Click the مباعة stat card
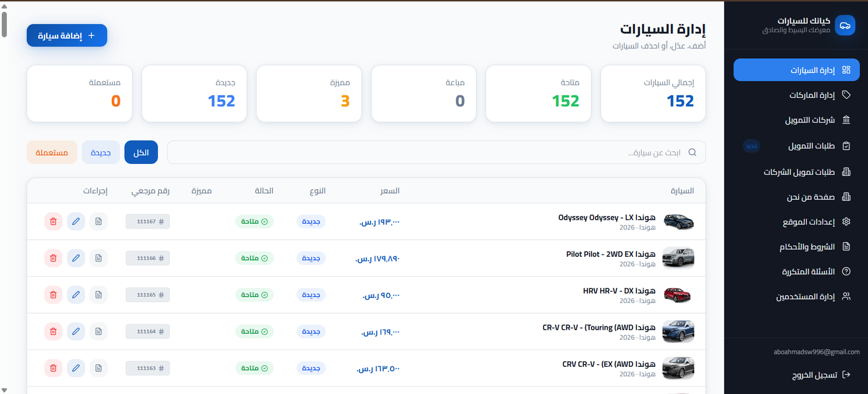 coord(424,94)
